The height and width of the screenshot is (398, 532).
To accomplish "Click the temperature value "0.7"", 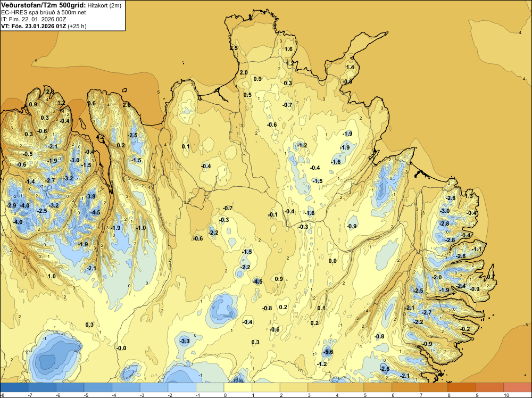I will point(491,277).
